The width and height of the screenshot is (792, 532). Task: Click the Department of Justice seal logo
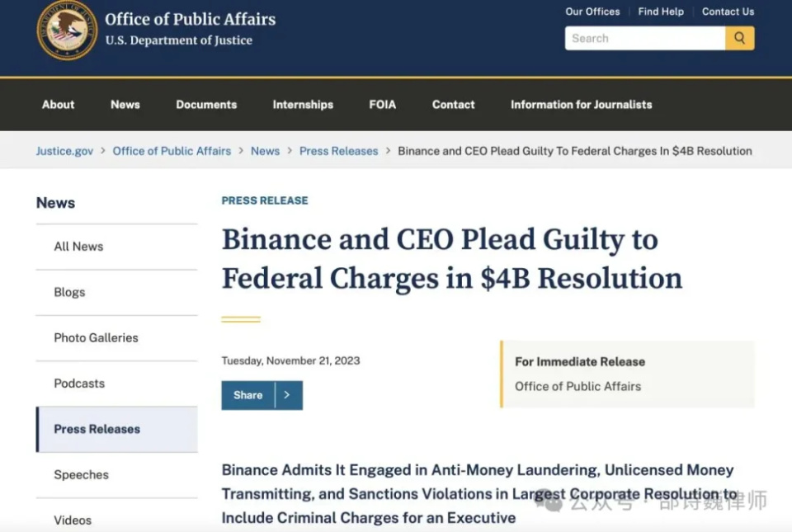pyautogui.click(x=67, y=30)
